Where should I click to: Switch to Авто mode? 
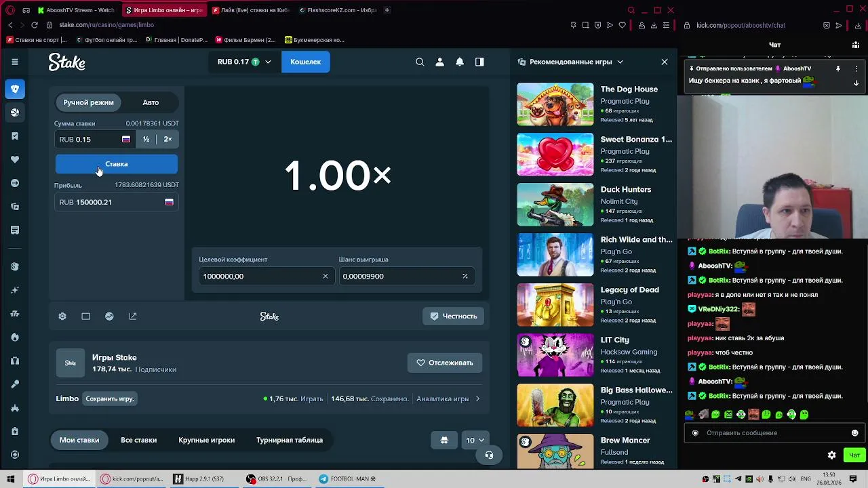(x=151, y=102)
